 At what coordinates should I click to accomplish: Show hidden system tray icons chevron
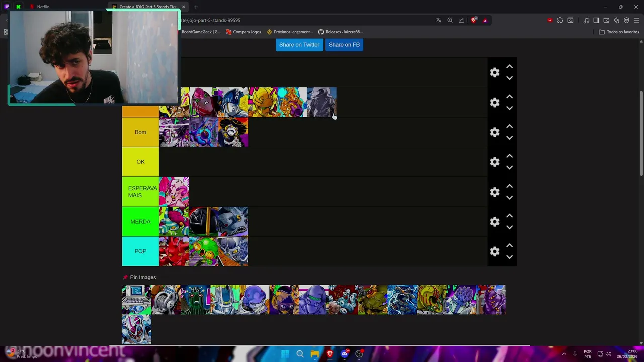[x=564, y=354]
